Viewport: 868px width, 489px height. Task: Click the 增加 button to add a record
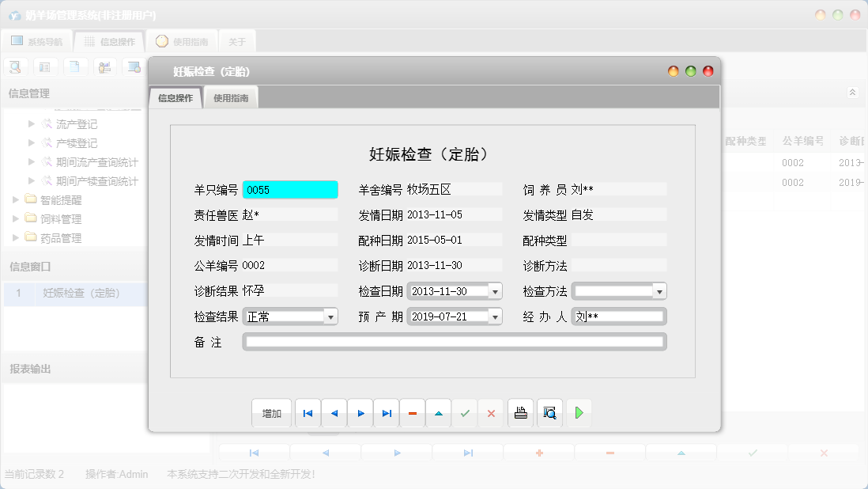[x=271, y=412]
